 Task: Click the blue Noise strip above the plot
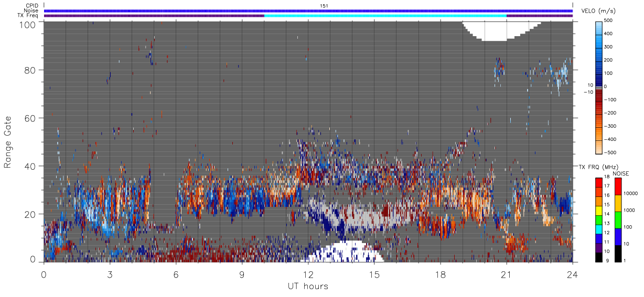pyautogui.click(x=308, y=10)
